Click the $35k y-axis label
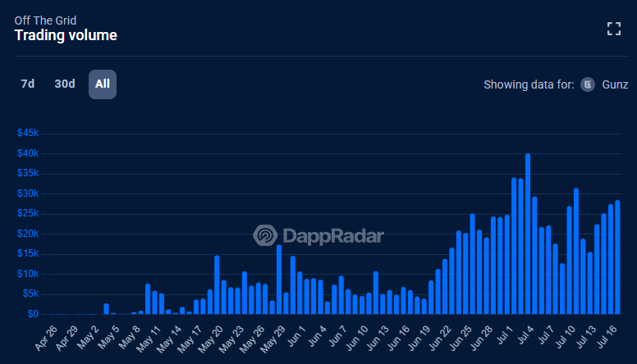 [x=28, y=173]
